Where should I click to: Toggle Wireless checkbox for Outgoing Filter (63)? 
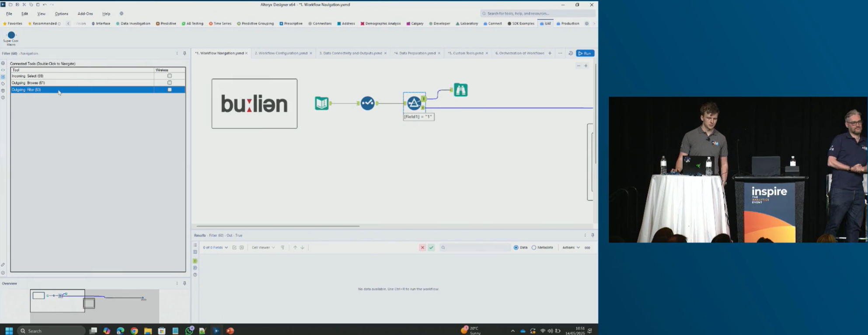(x=170, y=90)
